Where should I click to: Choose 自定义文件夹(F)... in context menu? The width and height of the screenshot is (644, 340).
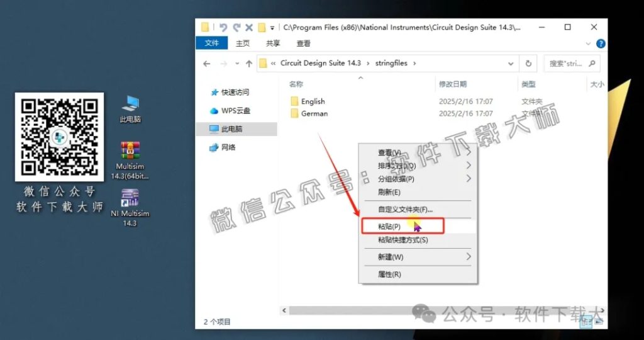418,209
